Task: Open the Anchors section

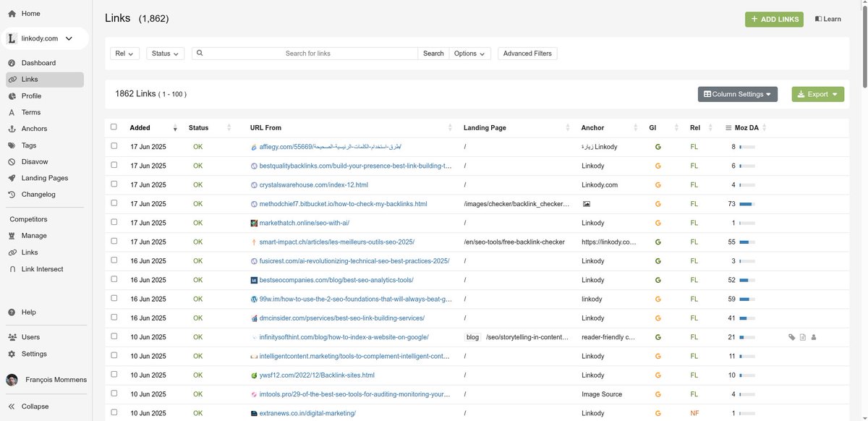Action: click(34, 129)
